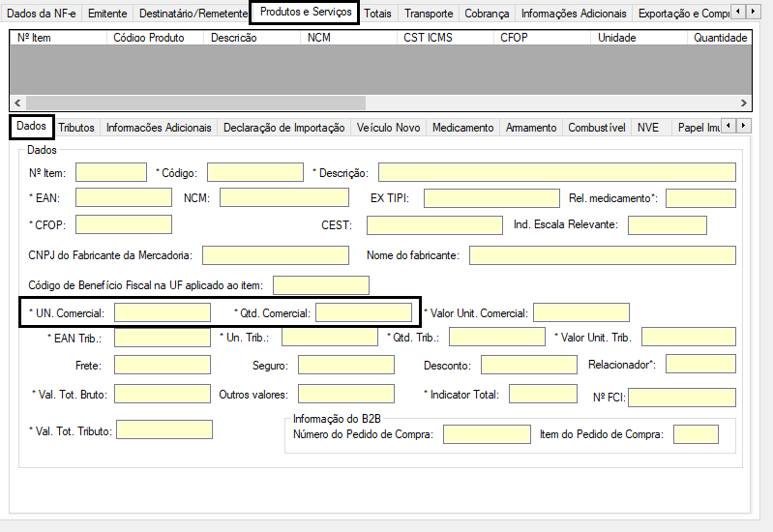The width and height of the screenshot is (773, 532).
Task: Select the Produtos e Serviços tab
Action: [306, 12]
